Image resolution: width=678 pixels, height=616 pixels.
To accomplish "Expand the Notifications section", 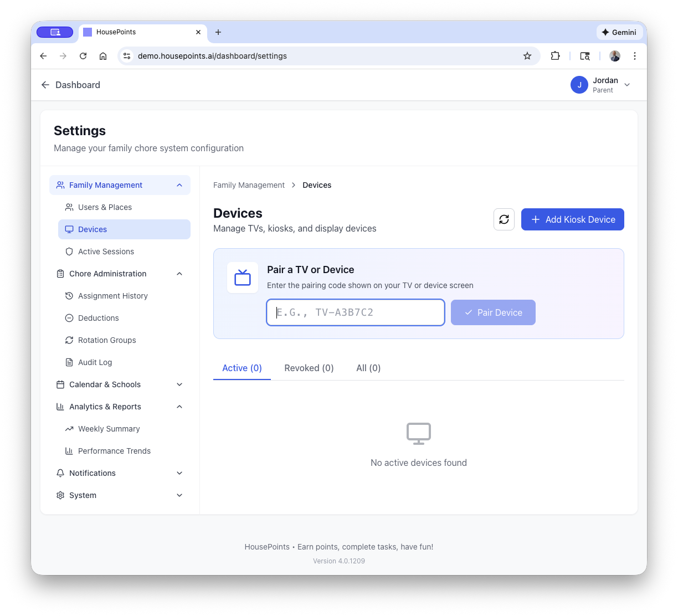I will tap(179, 473).
